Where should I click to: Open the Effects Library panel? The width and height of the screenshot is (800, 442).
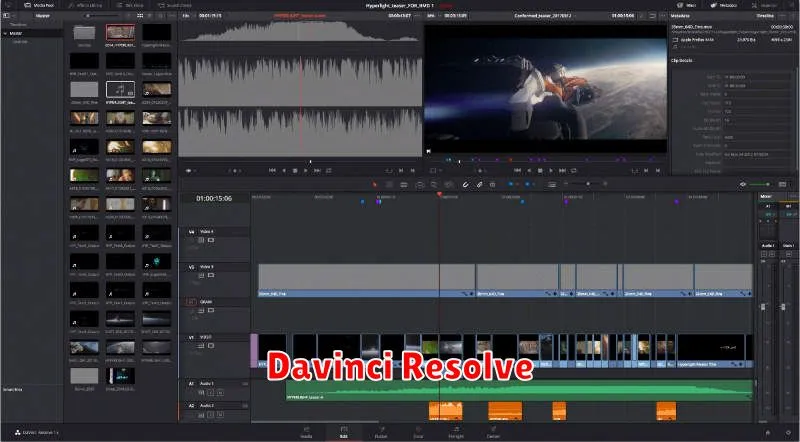[x=85, y=5]
